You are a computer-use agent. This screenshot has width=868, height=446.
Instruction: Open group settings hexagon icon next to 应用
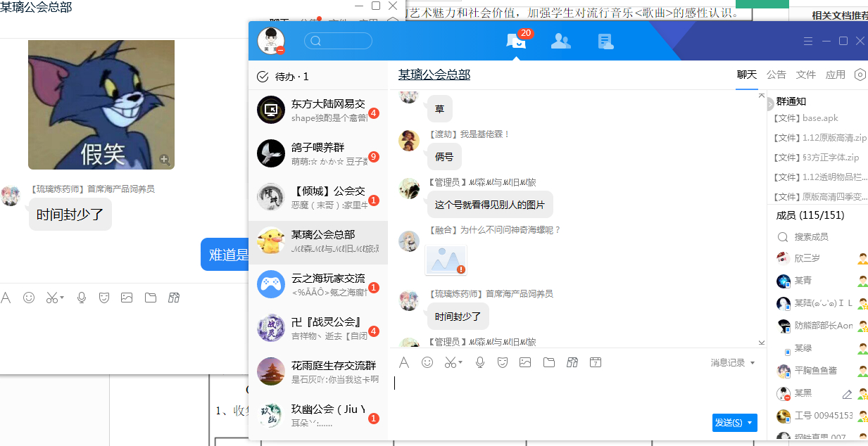click(860, 75)
